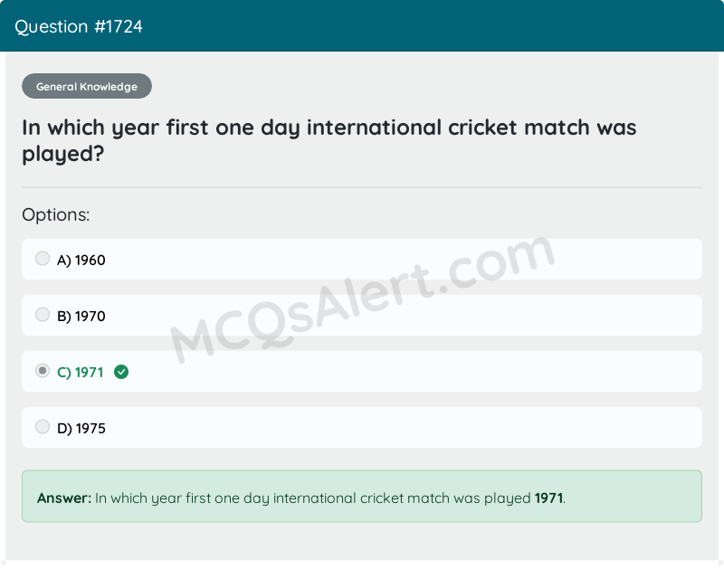Select the highlighted answer C) 1971 text
724x588 pixels.
[80, 371]
